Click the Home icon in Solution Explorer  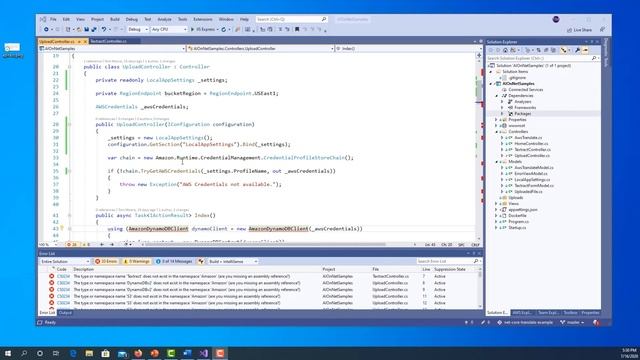505,50
